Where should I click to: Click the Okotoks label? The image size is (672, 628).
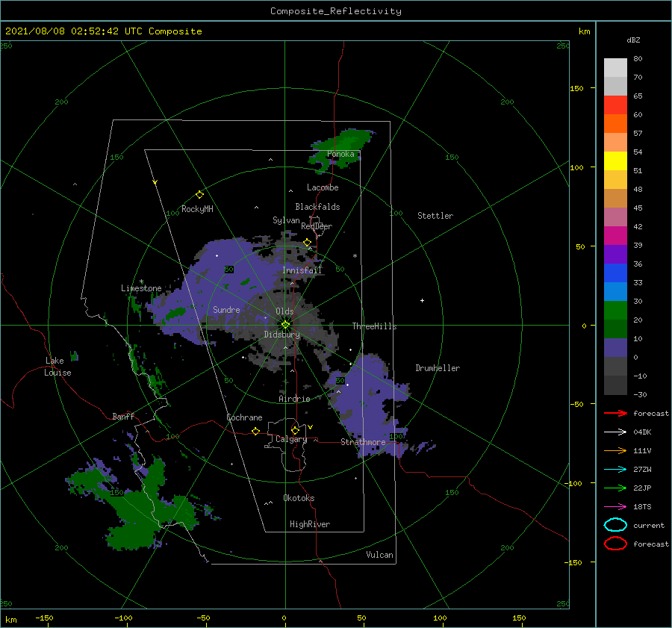tap(299, 498)
